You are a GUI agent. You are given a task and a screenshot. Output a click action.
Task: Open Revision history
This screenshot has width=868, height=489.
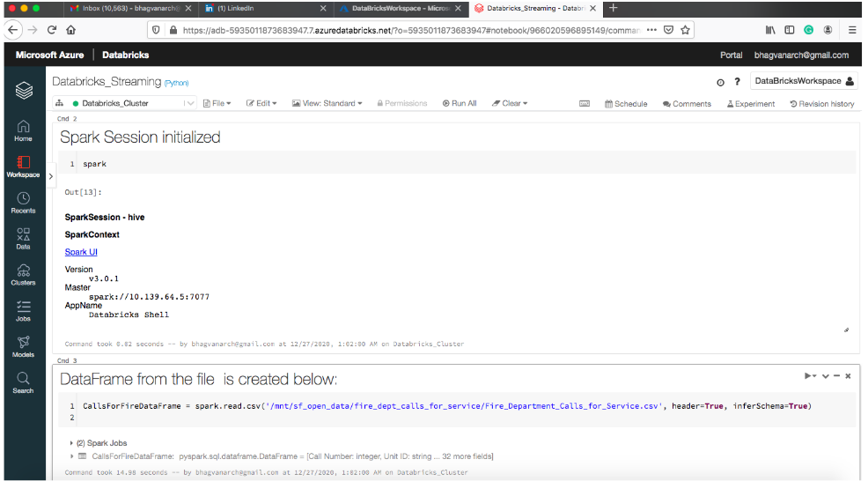822,104
